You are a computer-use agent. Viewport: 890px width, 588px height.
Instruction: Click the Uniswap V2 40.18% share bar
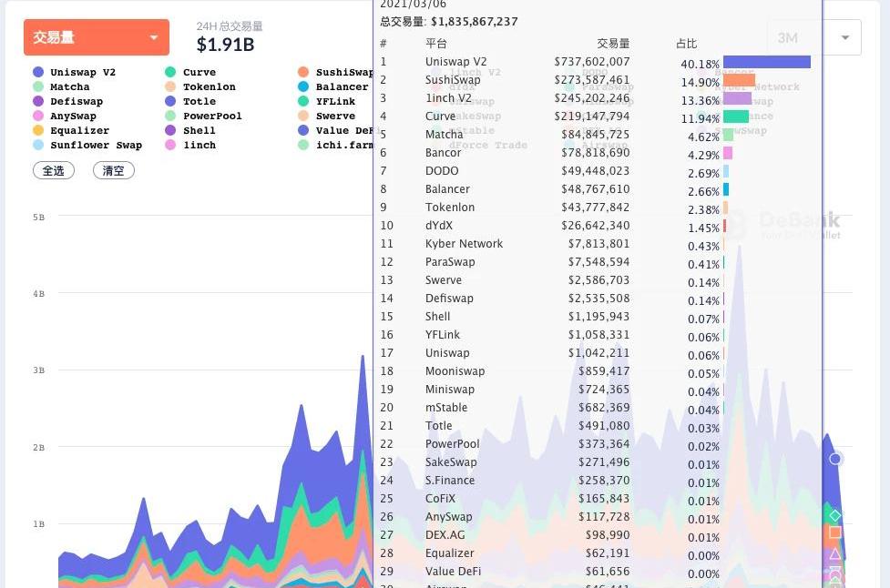[766, 62]
